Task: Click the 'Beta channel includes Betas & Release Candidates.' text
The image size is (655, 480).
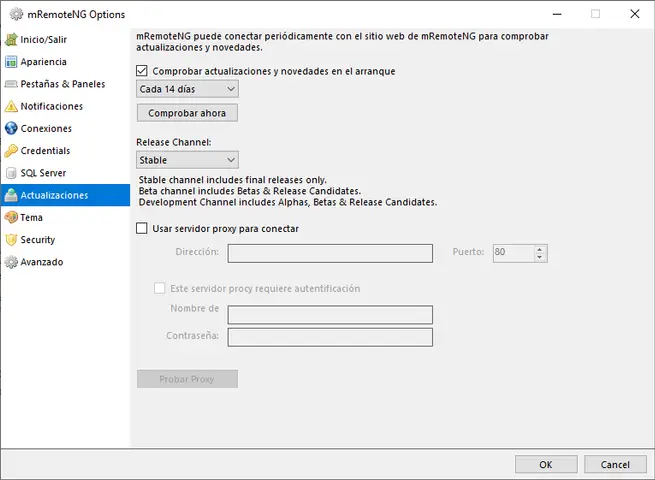Action: tap(250, 191)
